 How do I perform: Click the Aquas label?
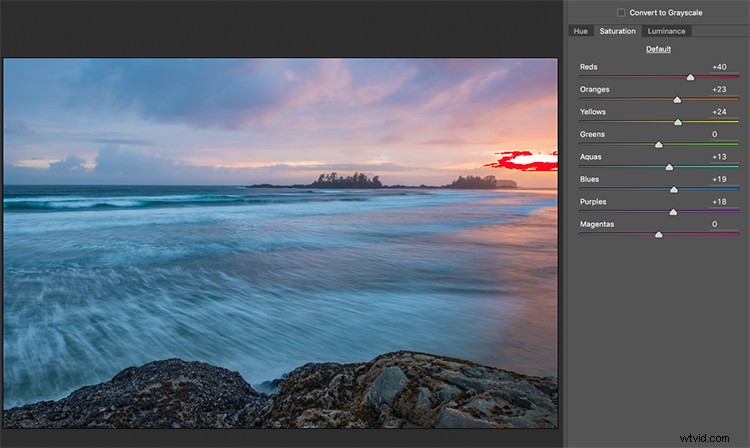pyautogui.click(x=591, y=157)
